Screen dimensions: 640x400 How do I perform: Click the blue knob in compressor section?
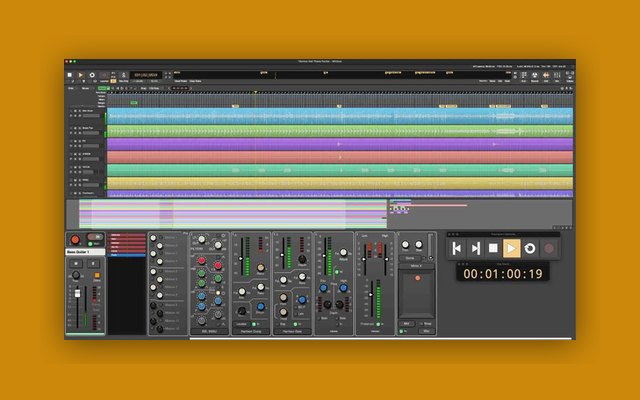[261, 307]
